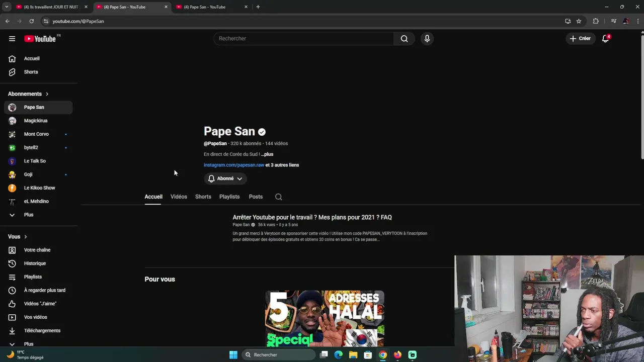
Task: Click the Créer button
Action: 580,38
